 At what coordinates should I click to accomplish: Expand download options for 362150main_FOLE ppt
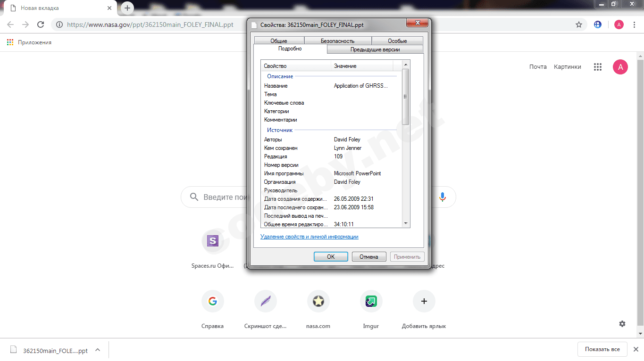98,350
